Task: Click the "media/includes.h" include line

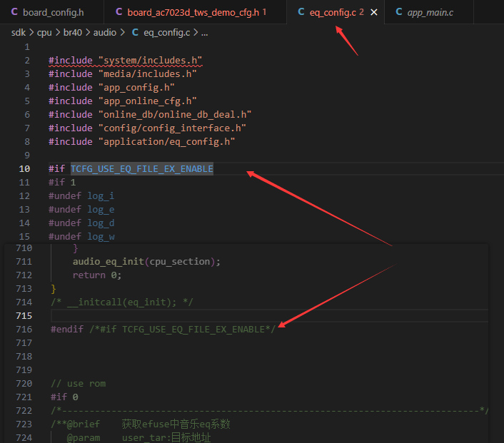Action: [123, 74]
